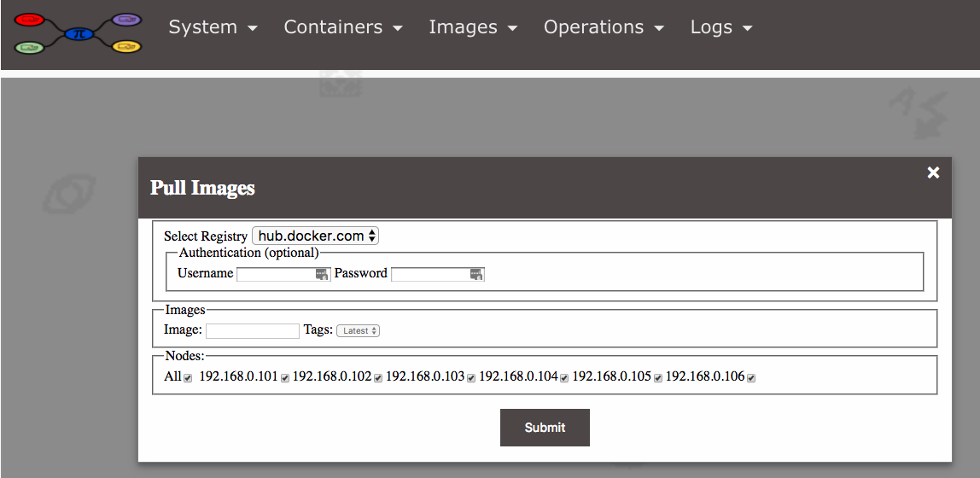
Task: Click the red node in the logo
Action: pos(30,19)
